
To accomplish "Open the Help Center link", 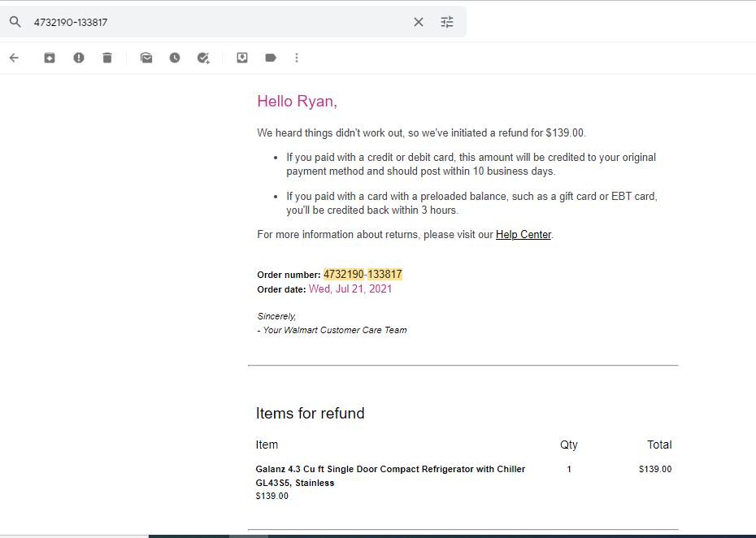I will pyautogui.click(x=524, y=235).
